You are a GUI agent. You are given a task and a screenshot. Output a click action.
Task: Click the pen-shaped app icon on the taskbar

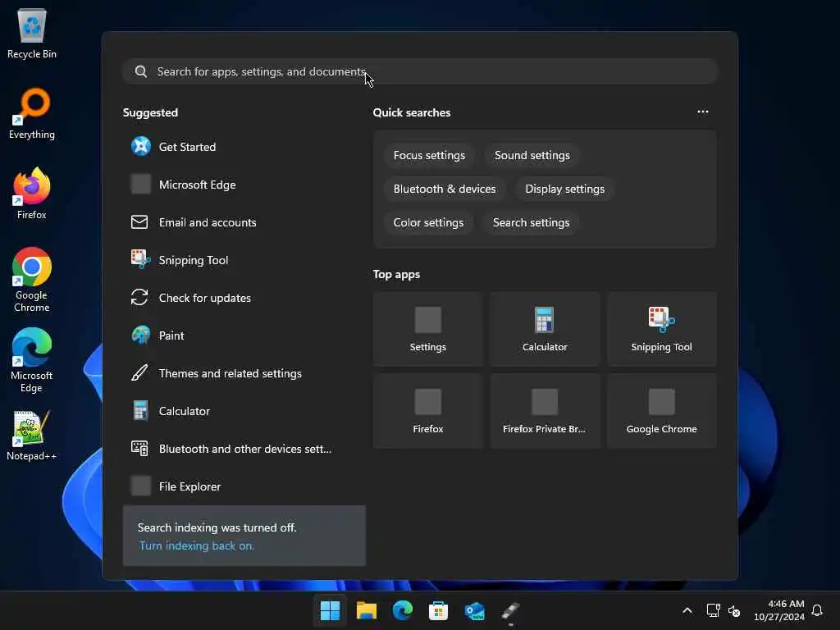510,610
